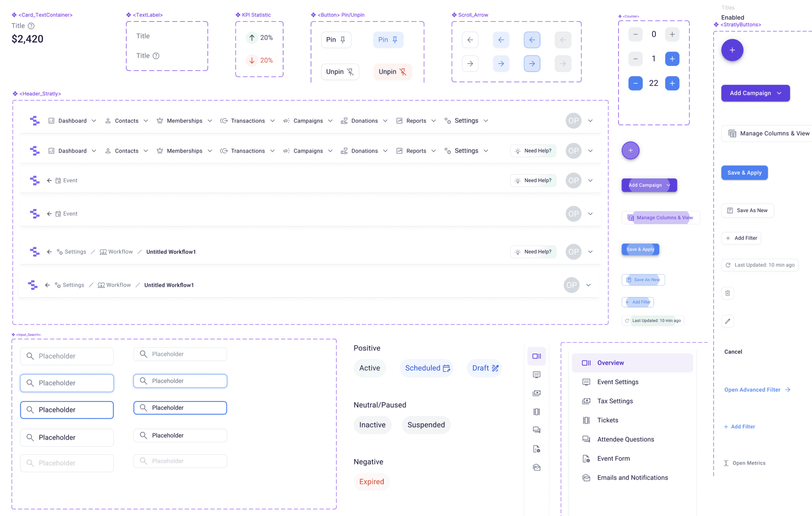Click the Cancel text button
Image resolution: width=812 pixels, height=516 pixels.
[x=733, y=352]
